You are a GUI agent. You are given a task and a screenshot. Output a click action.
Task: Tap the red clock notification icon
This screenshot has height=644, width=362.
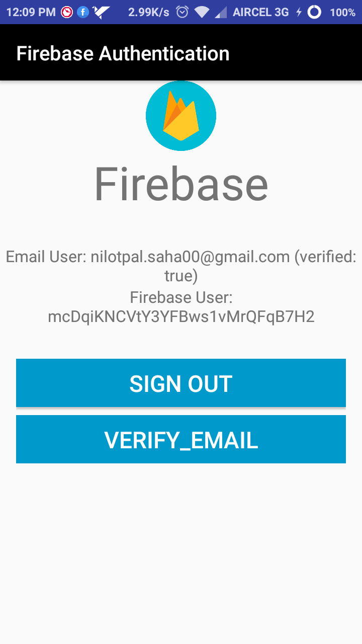66,12
